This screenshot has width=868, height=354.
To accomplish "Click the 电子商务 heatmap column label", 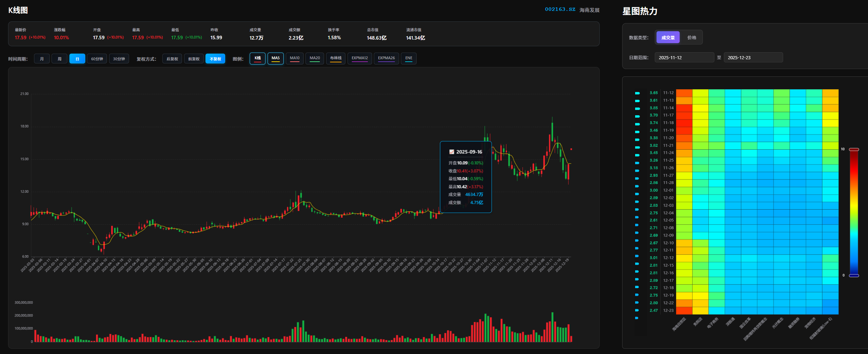I will pyautogui.click(x=712, y=323).
